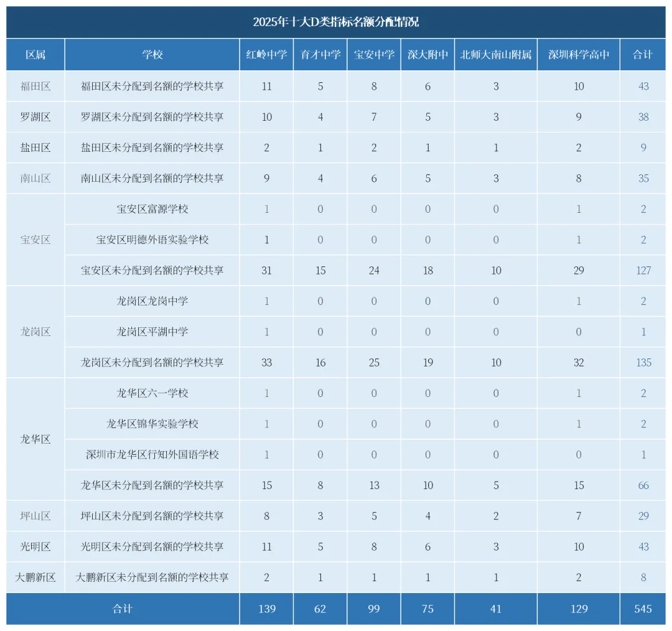Select 坪山区未分配到名额的学校共享 row label

152,516
